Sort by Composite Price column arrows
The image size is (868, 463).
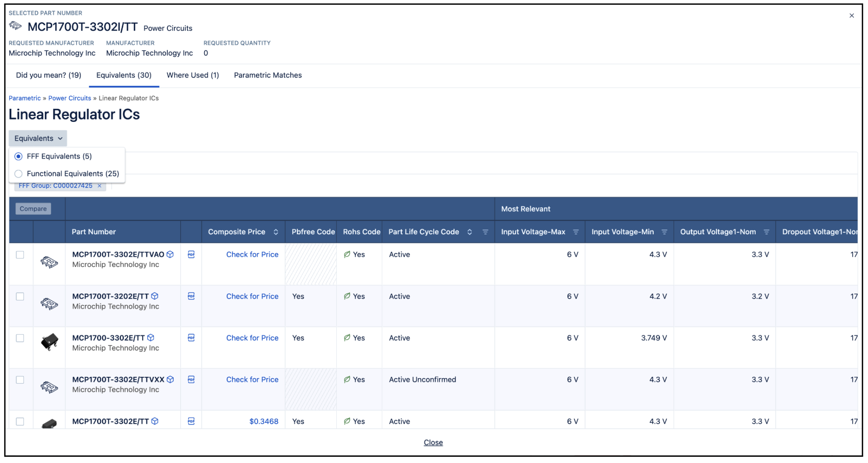[x=276, y=232]
